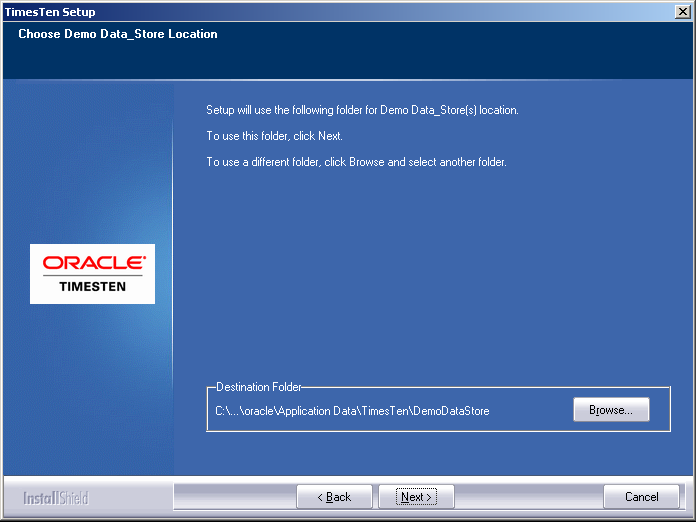696x522 pixels.
Task: Click the Destination Folder group label
Action: click(x=259, y=387)
